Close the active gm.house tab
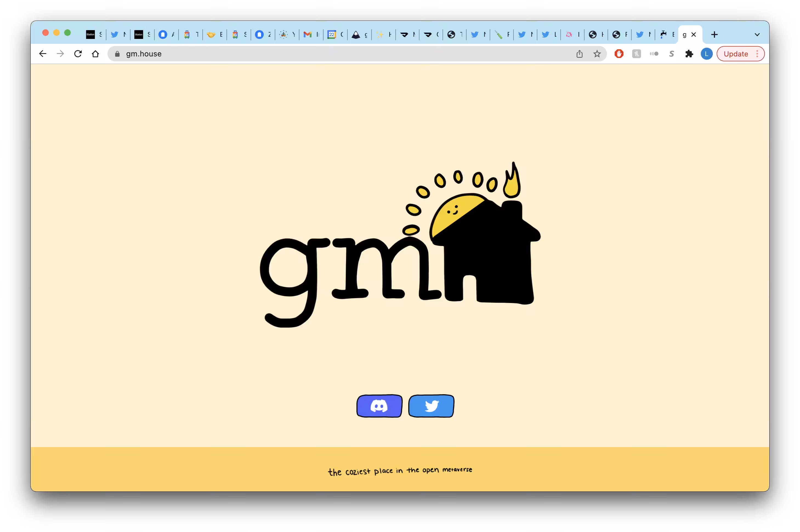This screenshot has height=532, width=800. 694,34
